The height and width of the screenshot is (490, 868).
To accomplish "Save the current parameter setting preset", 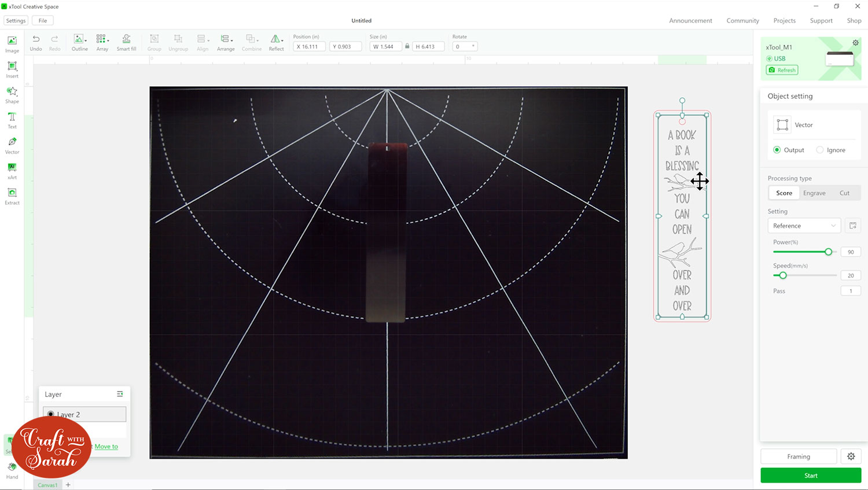I will pos(853,226).
